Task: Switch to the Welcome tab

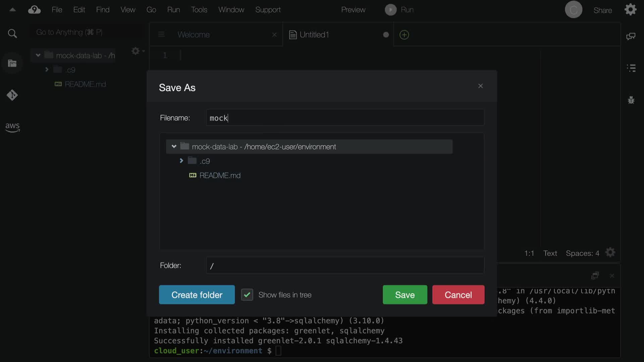Action: [194, 35]
